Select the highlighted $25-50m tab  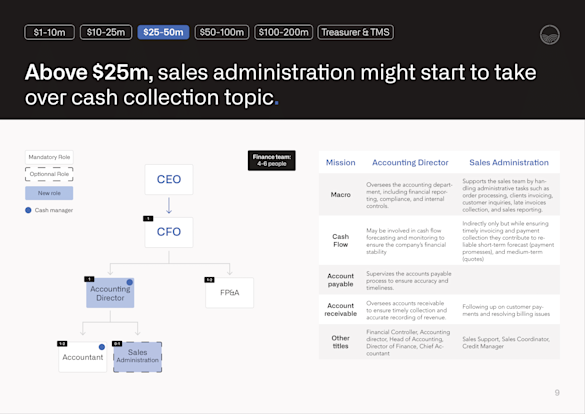point(163,32)
